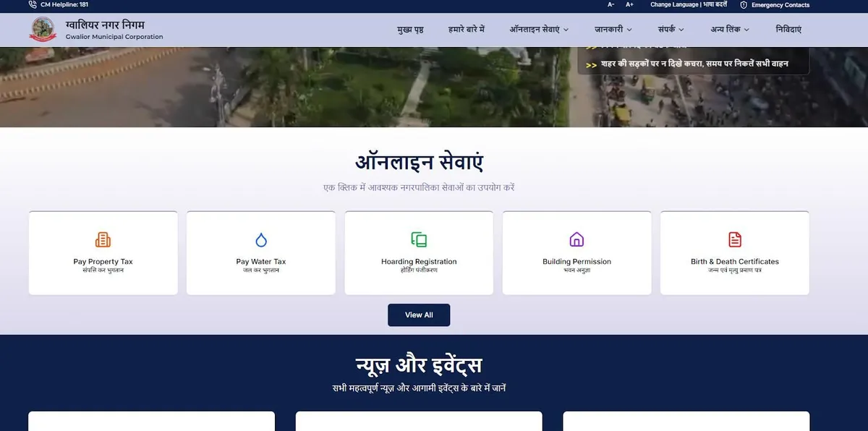
Task: Select the Birth & Death Certificates document icon
Action: tap(735, 239)
